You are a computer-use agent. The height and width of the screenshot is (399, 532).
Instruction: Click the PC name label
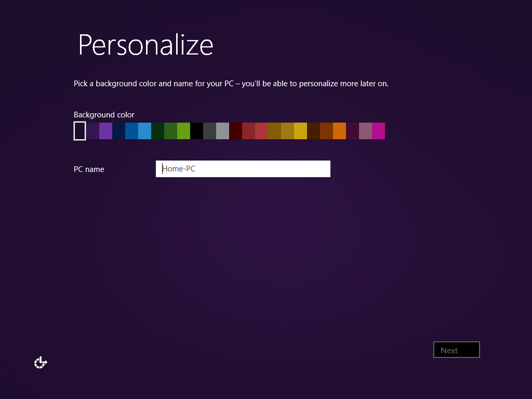click(89, 169)
